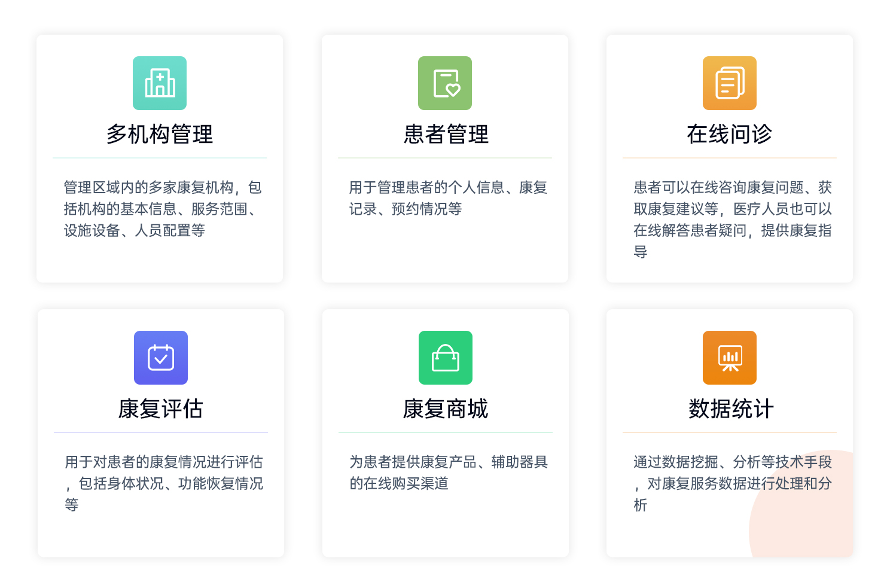Open the 数据统计 heading
This screenshot has width=884, height=588.
click(x=731, y=409)
